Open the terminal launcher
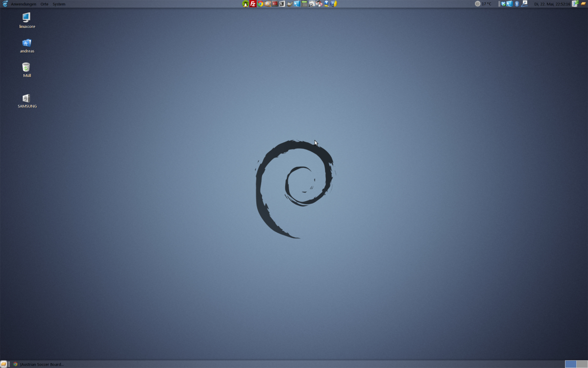The width and height of the screenshot is (588, 368). tap(282, 4)
